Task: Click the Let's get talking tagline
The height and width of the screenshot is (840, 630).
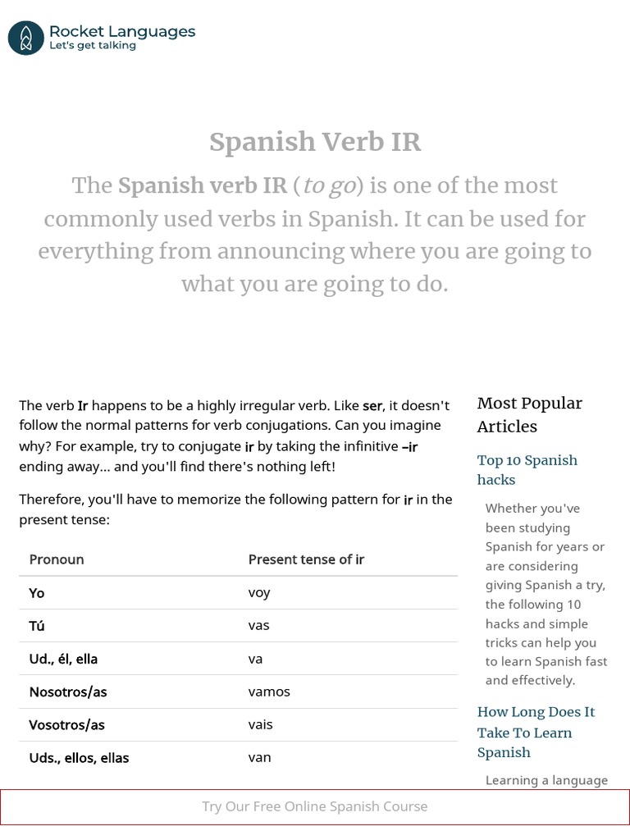Action: coord(93,46)
